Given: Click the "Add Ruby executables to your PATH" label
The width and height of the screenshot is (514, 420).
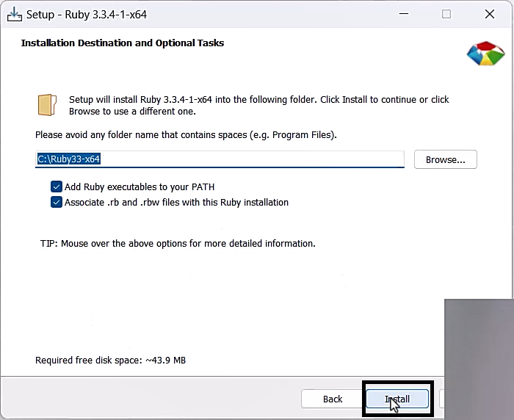Looking at the screenshot, I should (x=140, y=187).
